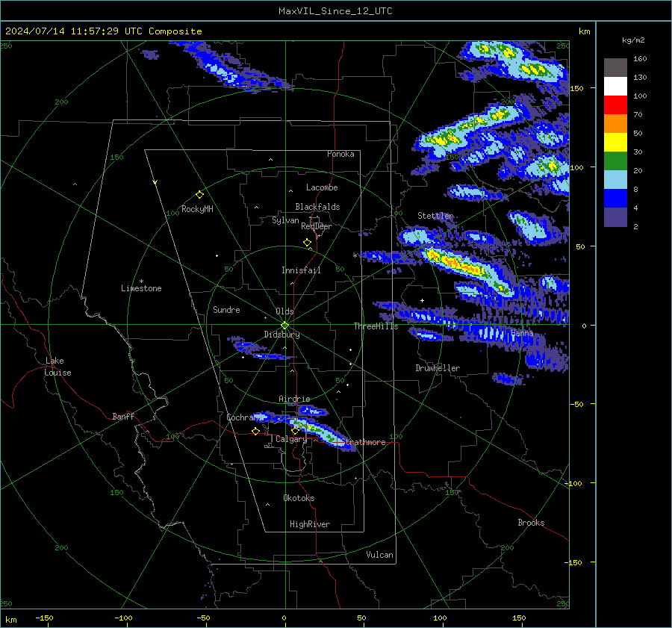Select the white 130 legend color swatch
Image resolution: width=672 pixels, height=628 pixels.
pos(615,87)
